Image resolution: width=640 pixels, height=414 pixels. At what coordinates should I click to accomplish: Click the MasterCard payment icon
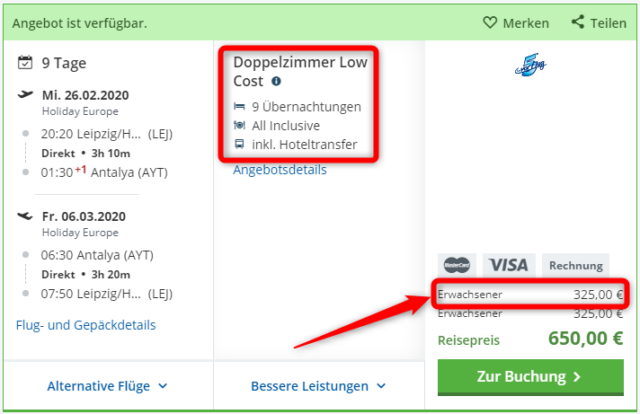(457, 265)
